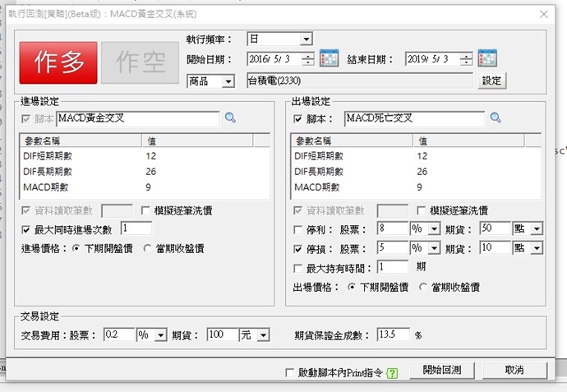Open the start date calendar picker icon
Viewport: 567px width, 392px height.
coord(330,58)
